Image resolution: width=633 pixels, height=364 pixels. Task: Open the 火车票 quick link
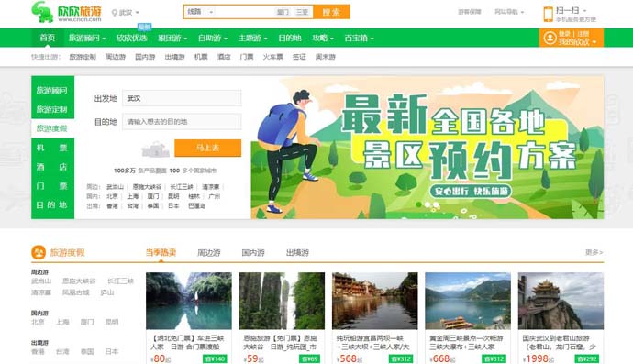pos(272,57)
